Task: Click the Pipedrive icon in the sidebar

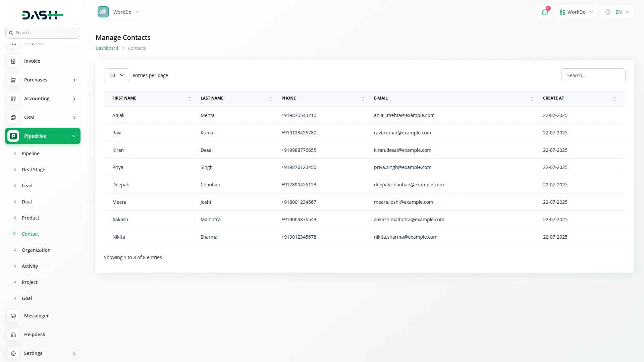Action: pyautogui.click(x=13, y=136)
